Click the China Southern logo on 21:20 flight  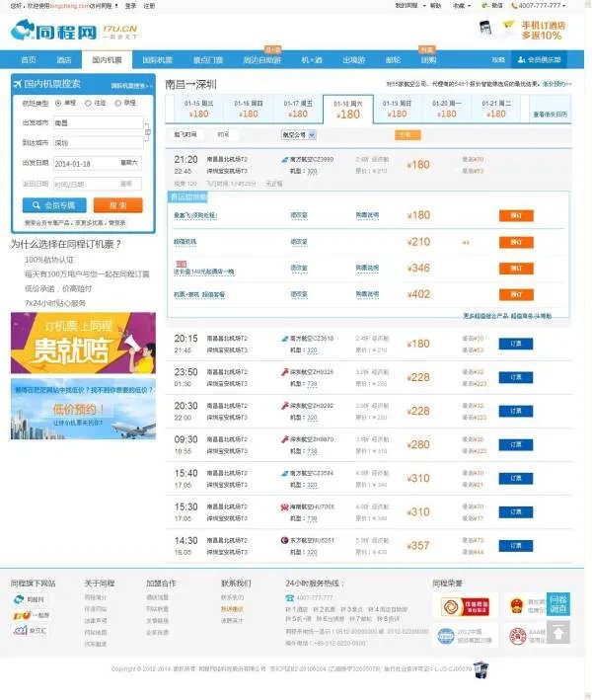[284, 159]
